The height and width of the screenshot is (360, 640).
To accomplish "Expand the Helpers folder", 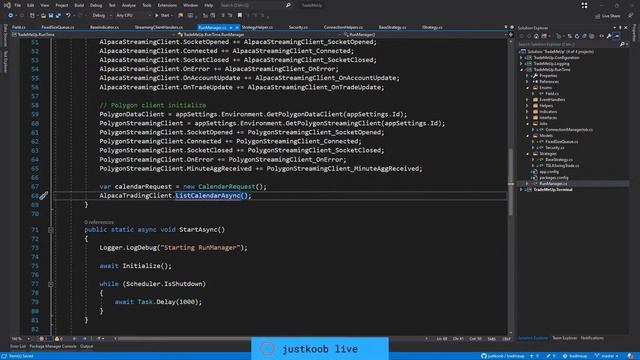I will coord(527,106).
